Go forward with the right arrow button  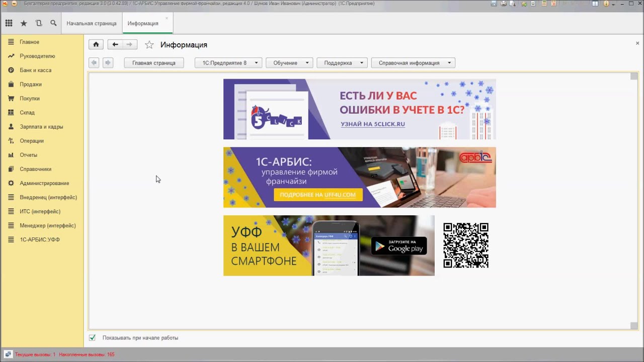(129, 44)
